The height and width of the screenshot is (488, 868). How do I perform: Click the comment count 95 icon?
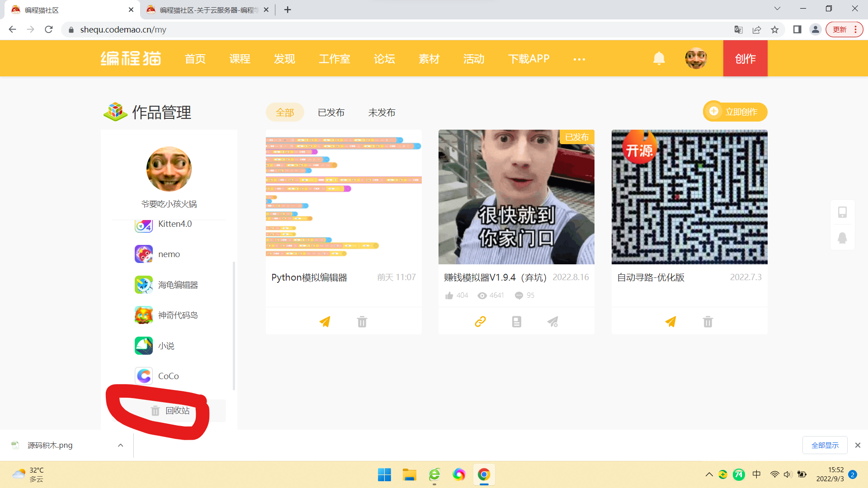pyautogui.click(x=519, y=296)
